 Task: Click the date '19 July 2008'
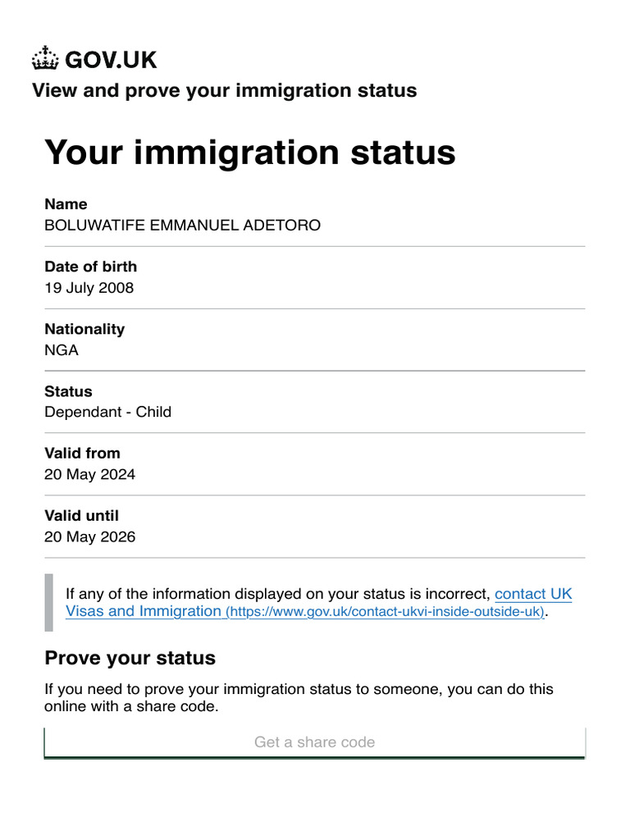tap(89, 288)
